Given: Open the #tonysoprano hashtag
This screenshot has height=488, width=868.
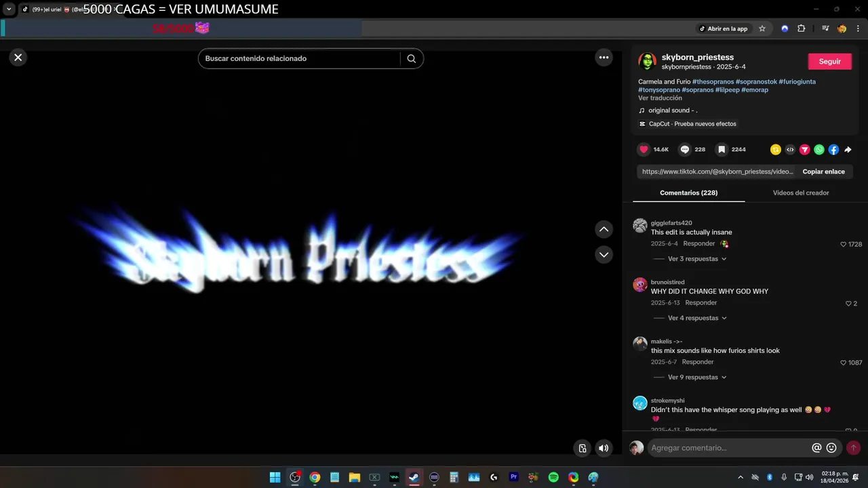Looking at the screenshot, I should (659, 89).
